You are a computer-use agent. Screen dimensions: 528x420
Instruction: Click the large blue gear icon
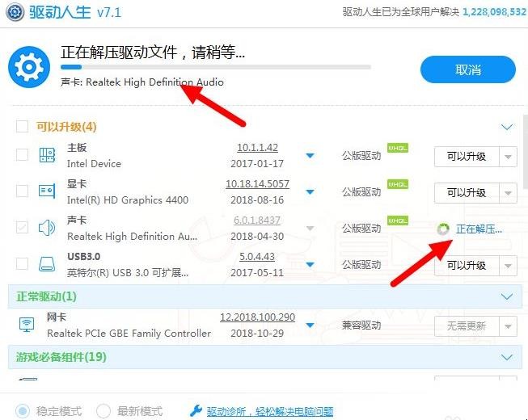click(x=29, y=67)
